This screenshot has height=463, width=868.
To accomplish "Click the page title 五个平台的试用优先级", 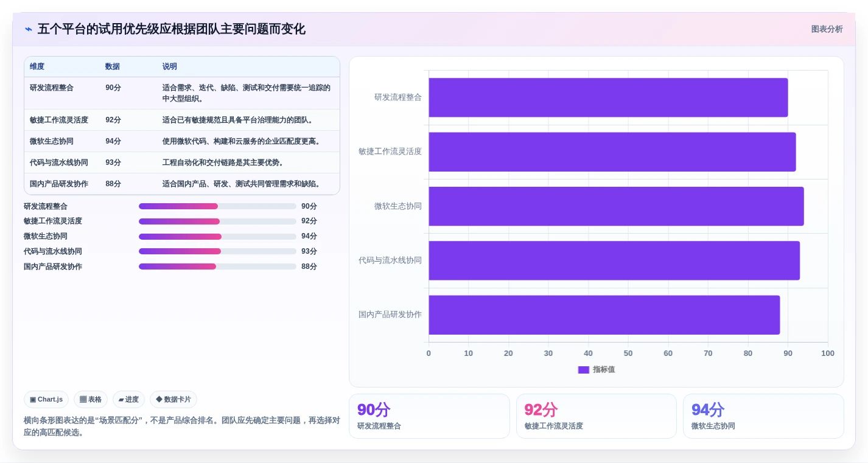I will 172,29.
